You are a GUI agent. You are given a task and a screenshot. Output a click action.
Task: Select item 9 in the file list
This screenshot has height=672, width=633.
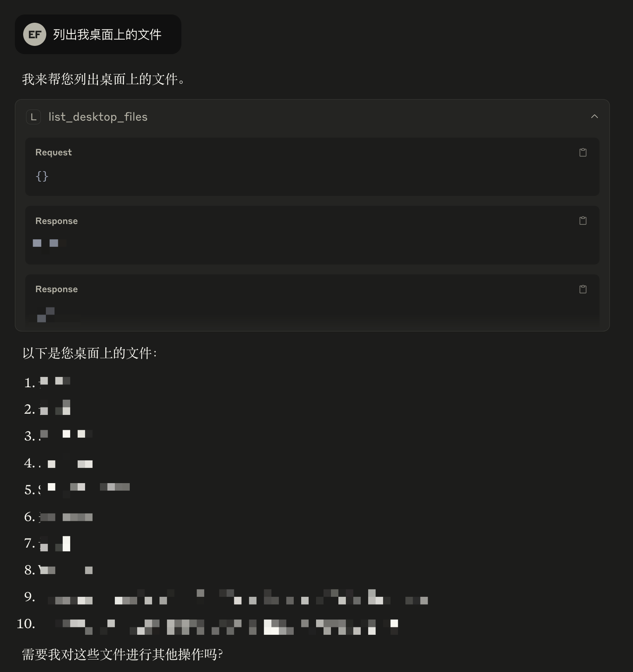[226, 597]
